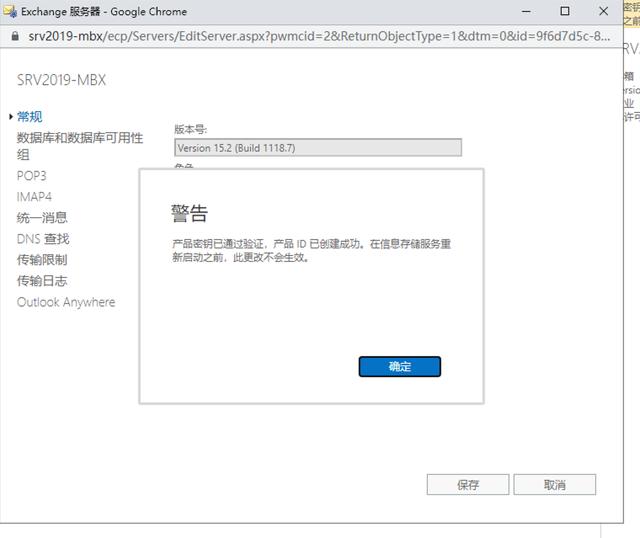Open the DNS 查找 section
The image size is (640, 538).
pyautogui.click(x=43, y=239)
